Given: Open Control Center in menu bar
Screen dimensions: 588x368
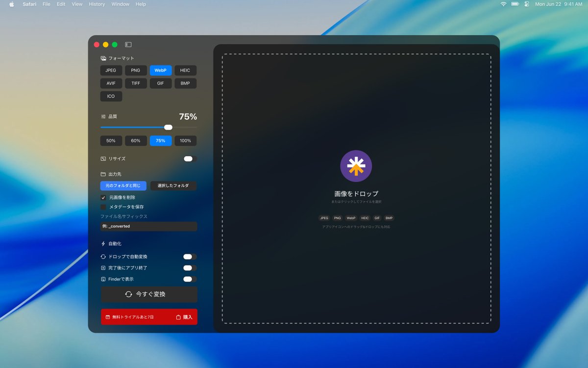Looking at the screenshot, I should 527,4.
